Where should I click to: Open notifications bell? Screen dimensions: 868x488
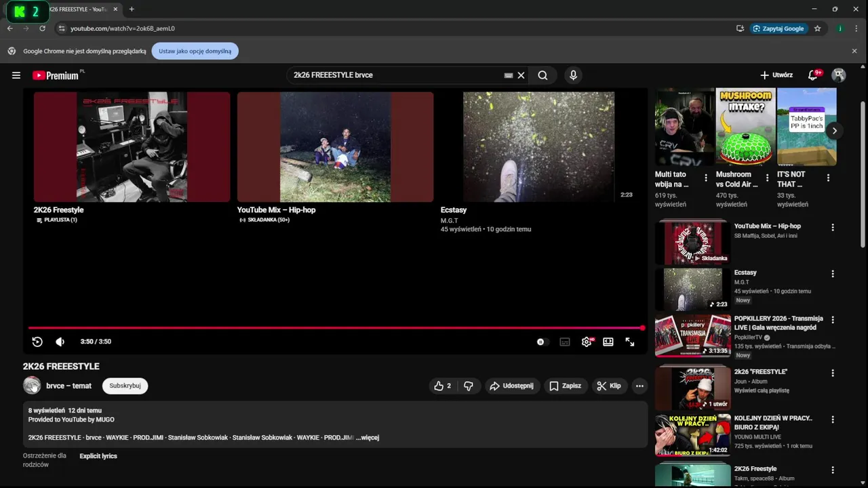point(813,75)
